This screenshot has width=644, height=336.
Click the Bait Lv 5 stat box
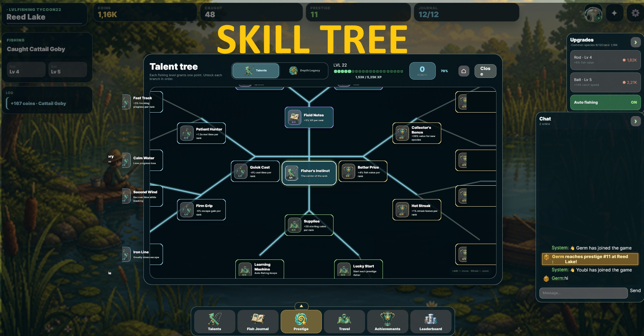[68, 70]
